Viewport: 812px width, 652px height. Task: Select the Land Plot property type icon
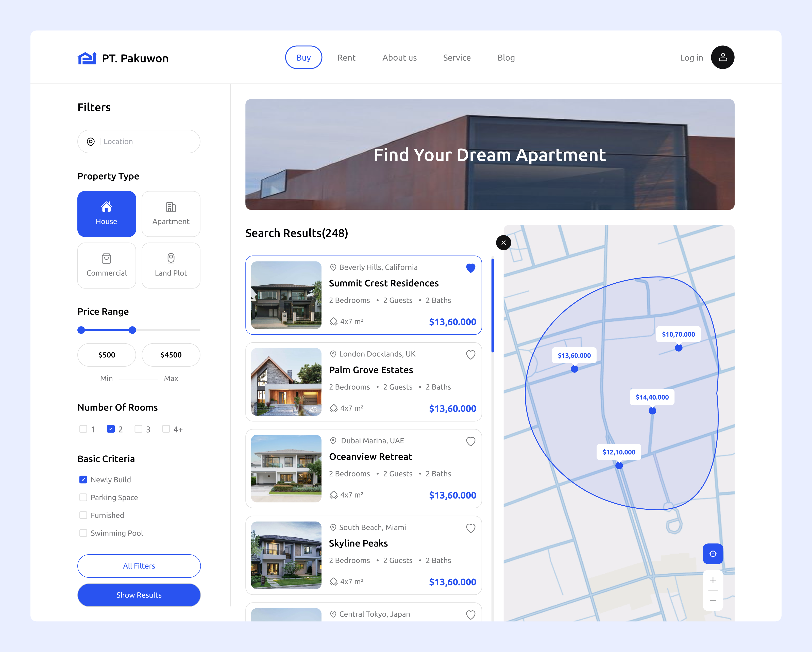(171, 259)
